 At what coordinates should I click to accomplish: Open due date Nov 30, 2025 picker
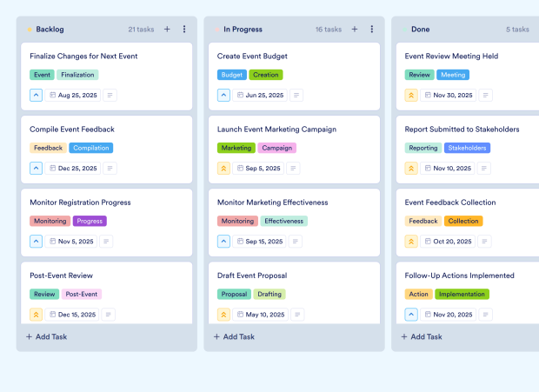click(447, 96)
